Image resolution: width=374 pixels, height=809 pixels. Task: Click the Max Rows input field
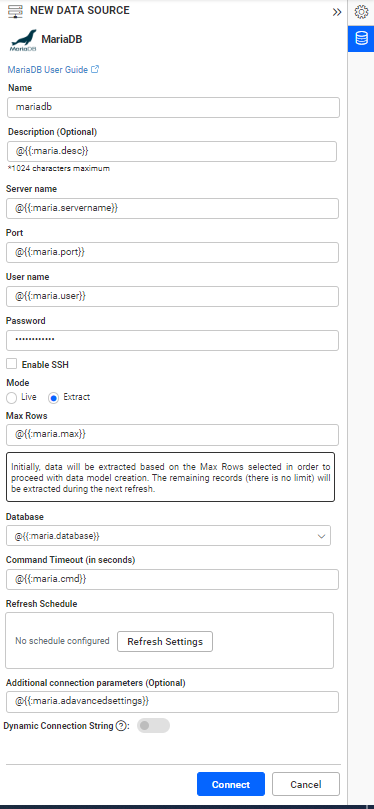(172, 434)
